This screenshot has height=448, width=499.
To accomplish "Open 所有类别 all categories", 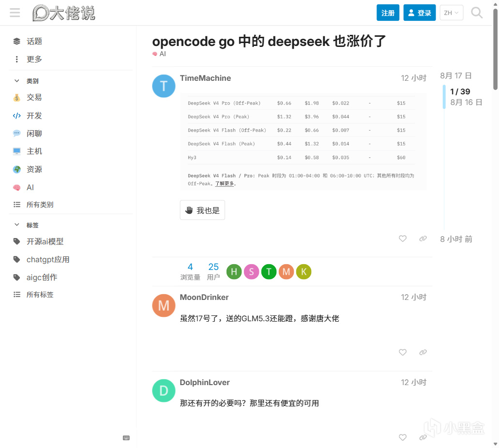I will 40,205.
